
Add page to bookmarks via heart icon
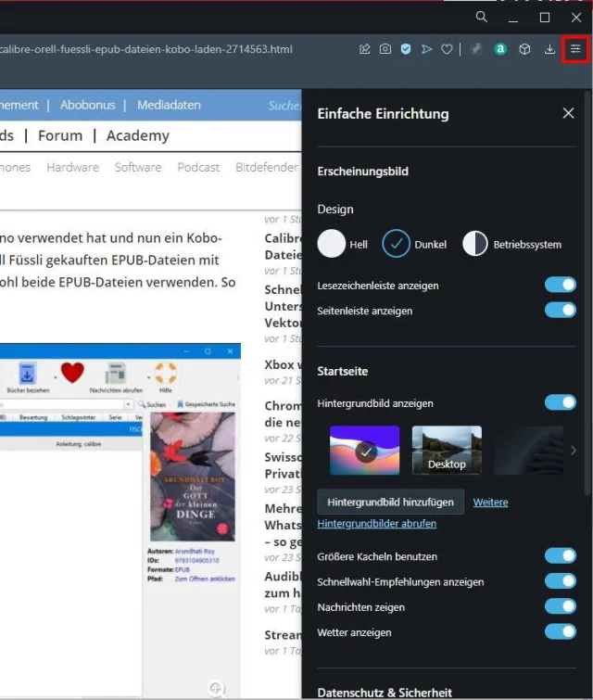447,49
